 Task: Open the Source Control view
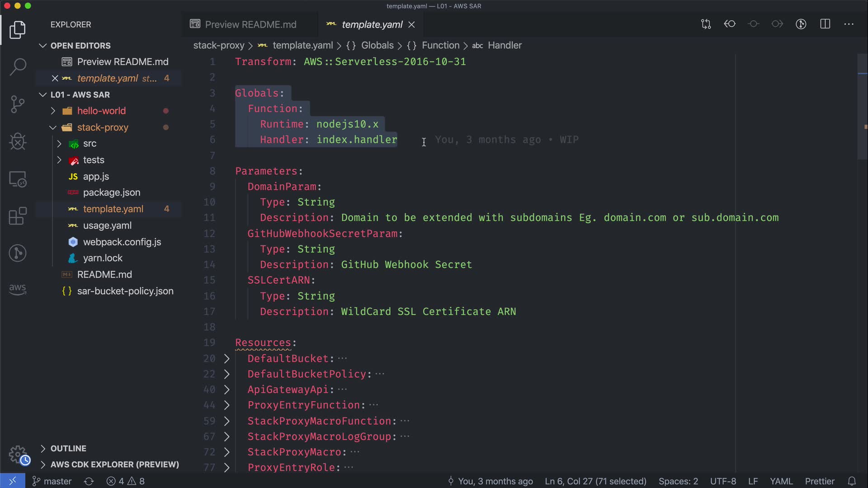tap(18, 104)
